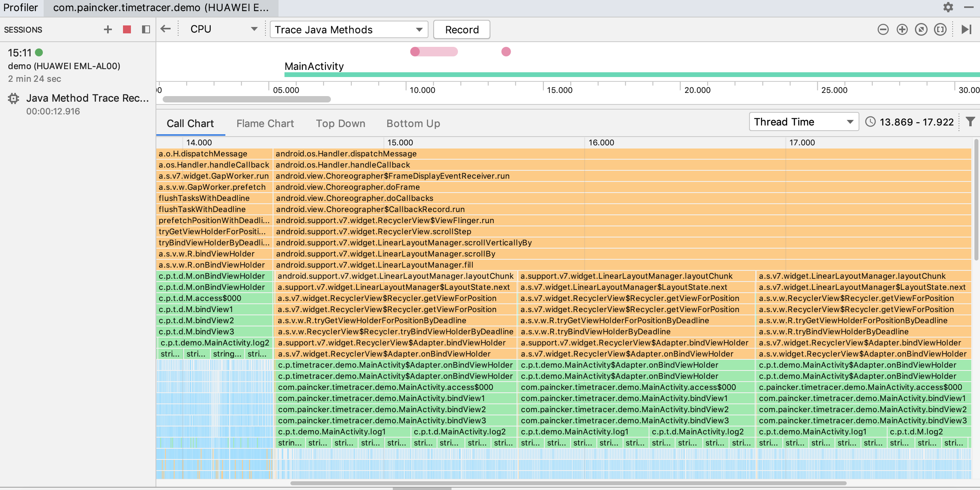
Task: Click zoom to selection icon
Action: [x=940, y=29]
